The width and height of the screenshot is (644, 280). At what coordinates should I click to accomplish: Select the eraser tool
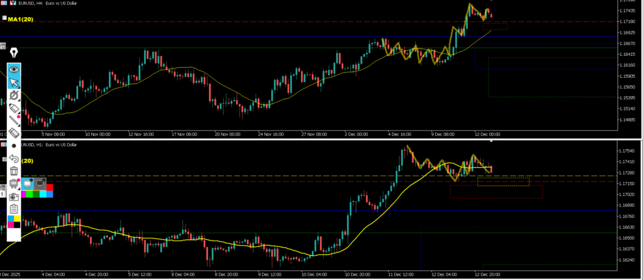pyautogui.click(x=14, y=133)
